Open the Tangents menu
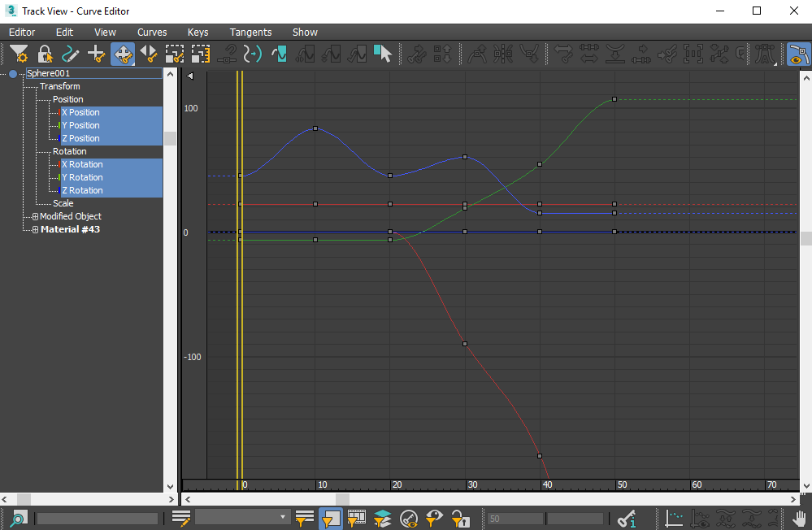Screen dimensions: 812x530 click(250, 33)
